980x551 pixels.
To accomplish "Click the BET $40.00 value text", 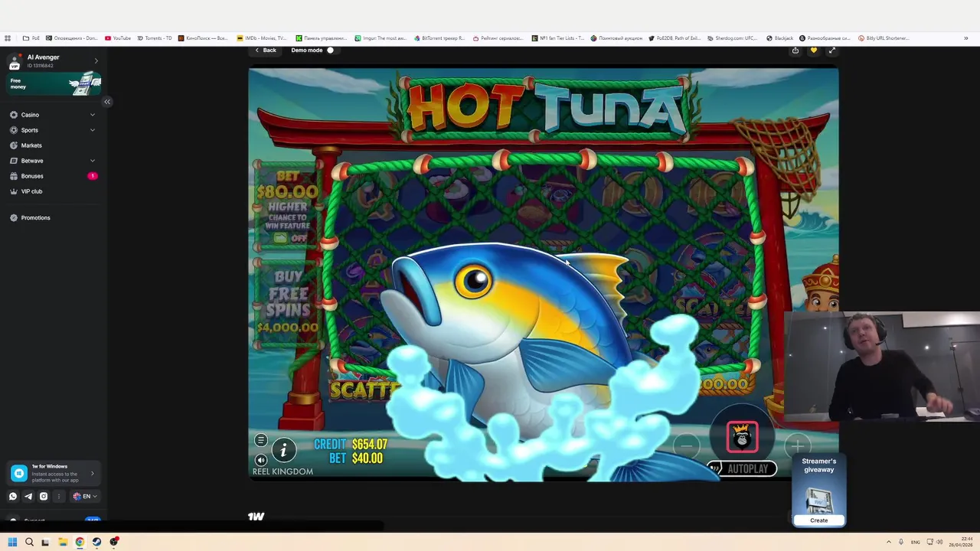I will coord(356,458).
